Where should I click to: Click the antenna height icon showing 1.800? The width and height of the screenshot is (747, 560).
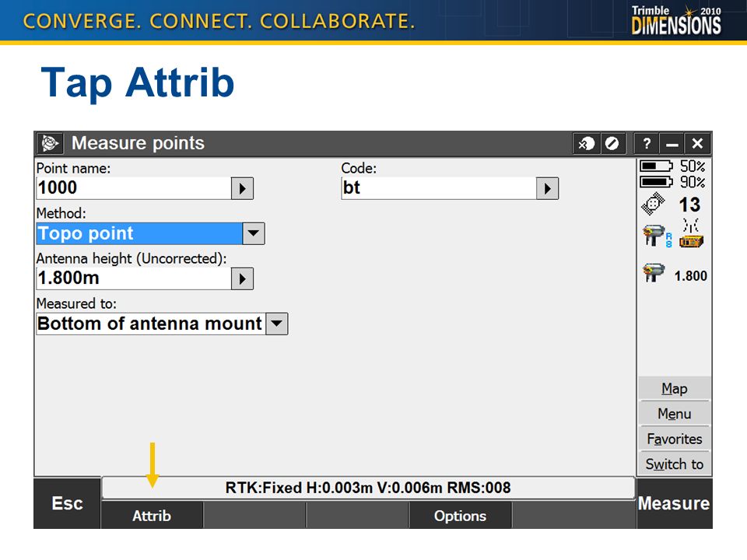coord(654,273)
